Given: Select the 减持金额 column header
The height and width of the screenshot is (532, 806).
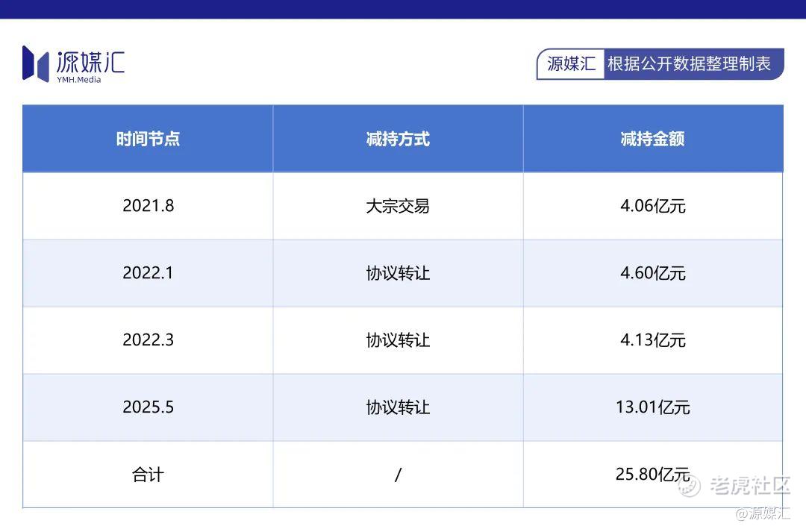Looking at the screenshot, I should coord(653,139).
